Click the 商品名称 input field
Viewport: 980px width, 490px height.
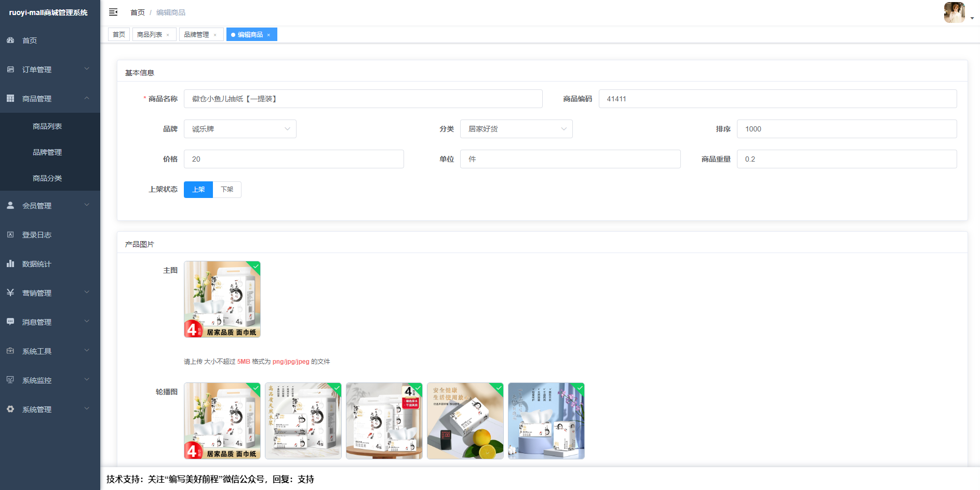(x=363, y=99)
